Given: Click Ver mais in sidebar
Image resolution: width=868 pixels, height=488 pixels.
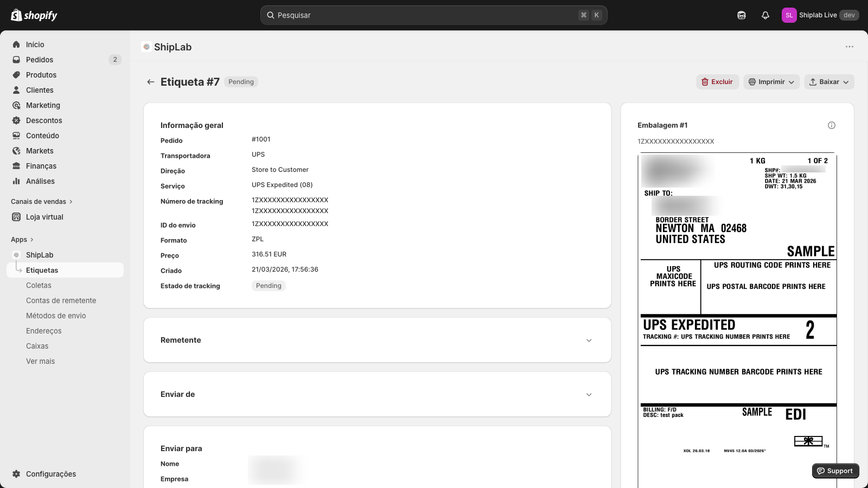Looking at the screenshot, I should [40, 361].
